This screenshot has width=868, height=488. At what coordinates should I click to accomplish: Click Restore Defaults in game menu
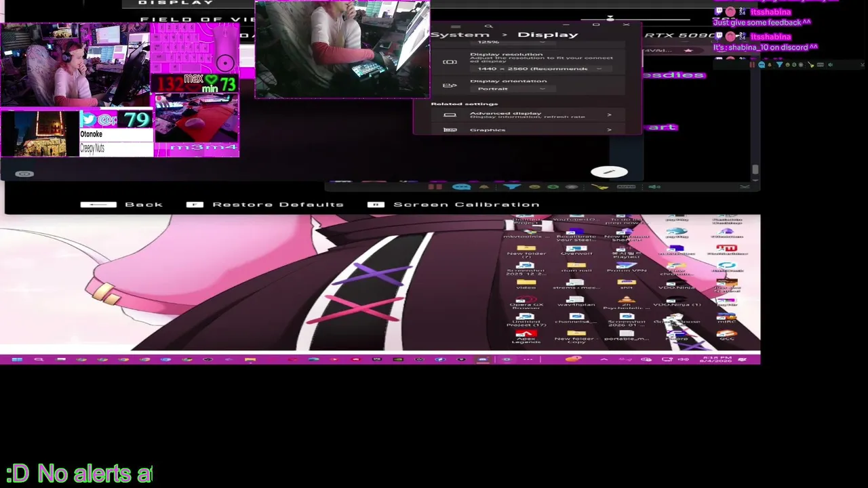click(265, 205)
